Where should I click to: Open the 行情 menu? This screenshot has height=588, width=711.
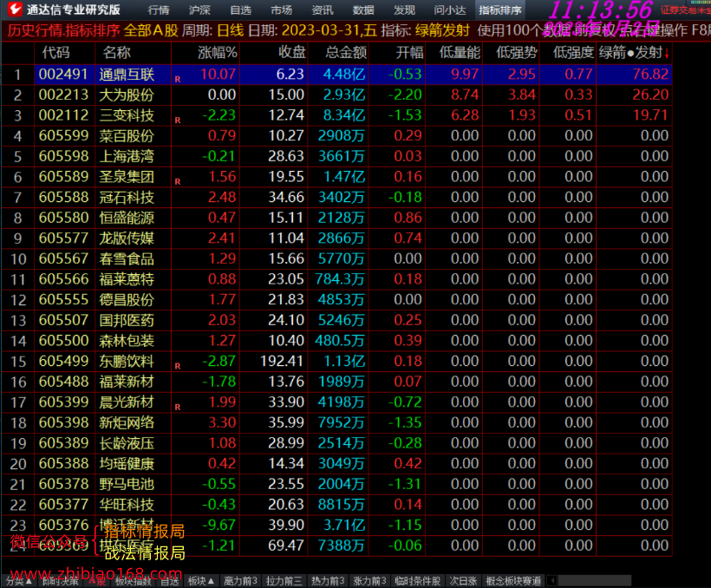[x=159, y=10]
